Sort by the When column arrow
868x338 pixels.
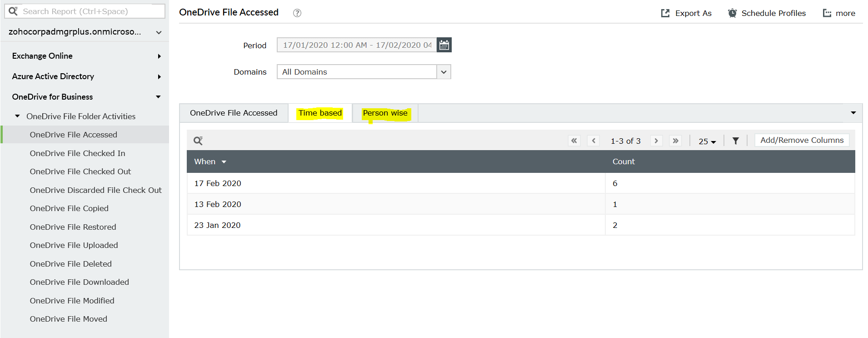click(224, 162)
